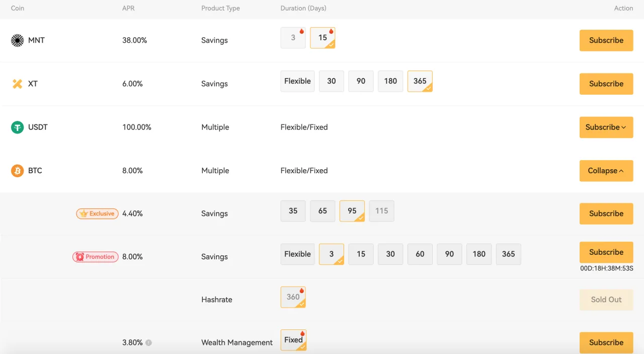Screen dimensions: 644x354
Task: Select 15-day duration in Promotion row
Action: tap(361, 254)
